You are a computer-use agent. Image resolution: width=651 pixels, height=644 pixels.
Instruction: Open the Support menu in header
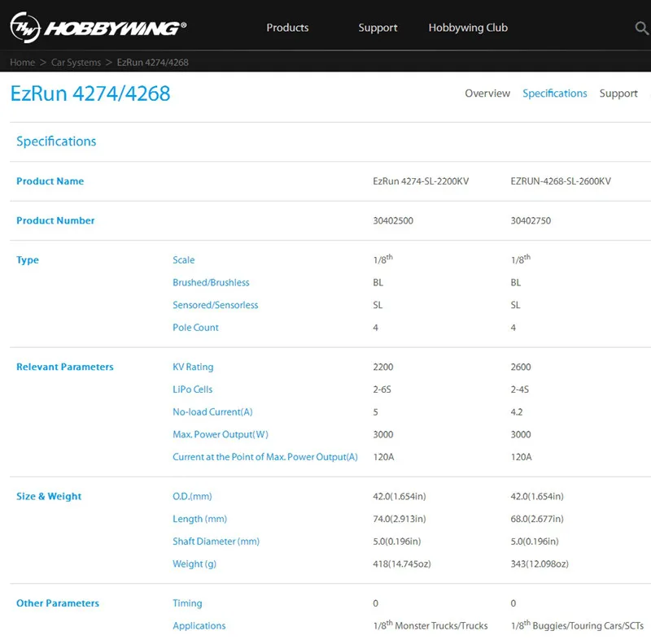click(378, 28)
